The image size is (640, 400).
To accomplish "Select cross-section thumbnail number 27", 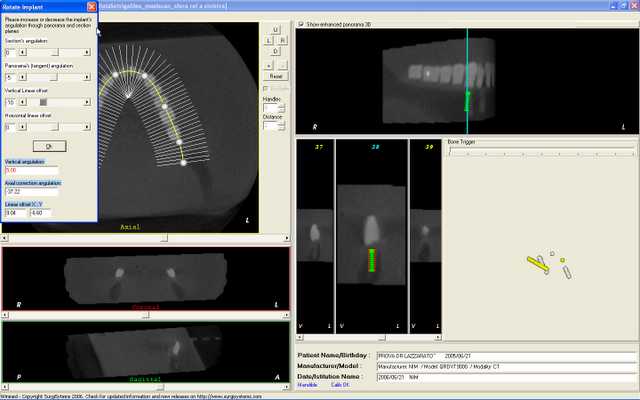I will point(315,236).
